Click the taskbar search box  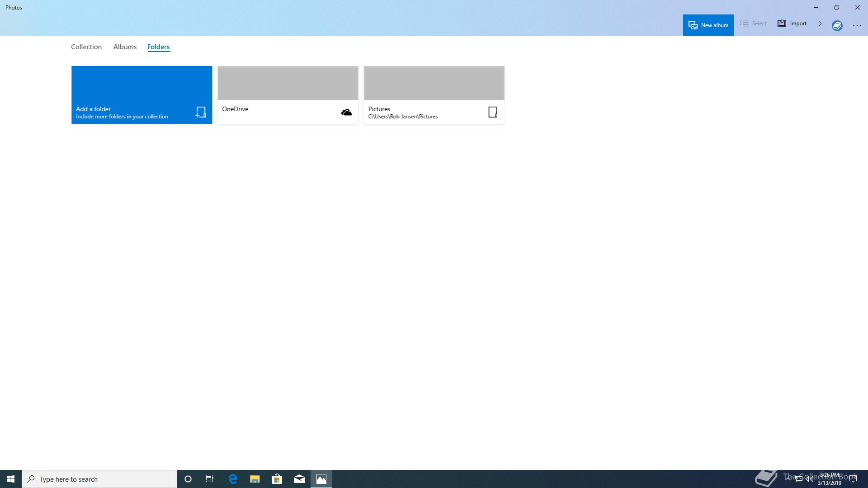coord(99,479)
